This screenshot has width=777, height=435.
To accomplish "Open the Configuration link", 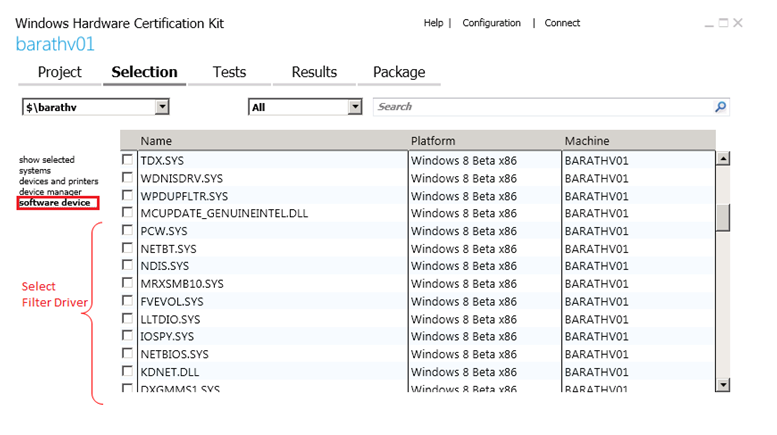I will tap(491, 23).
